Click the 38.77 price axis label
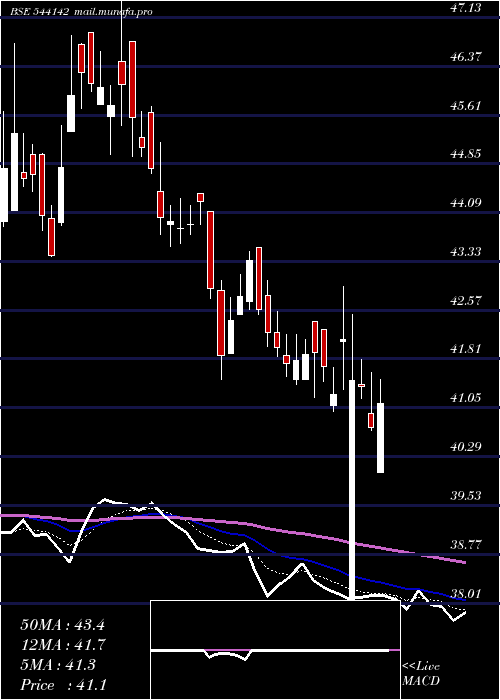The image size is (500, 700). 466,545
